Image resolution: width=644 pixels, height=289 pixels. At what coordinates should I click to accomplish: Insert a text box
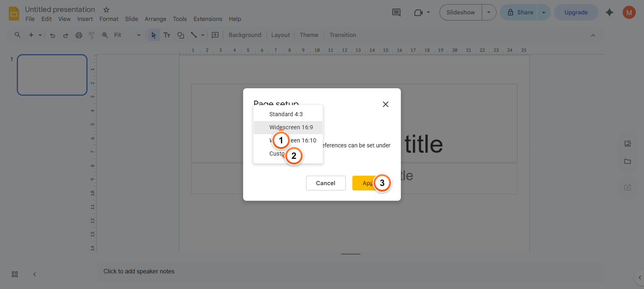pyautogui.click(x=167, y=35)
